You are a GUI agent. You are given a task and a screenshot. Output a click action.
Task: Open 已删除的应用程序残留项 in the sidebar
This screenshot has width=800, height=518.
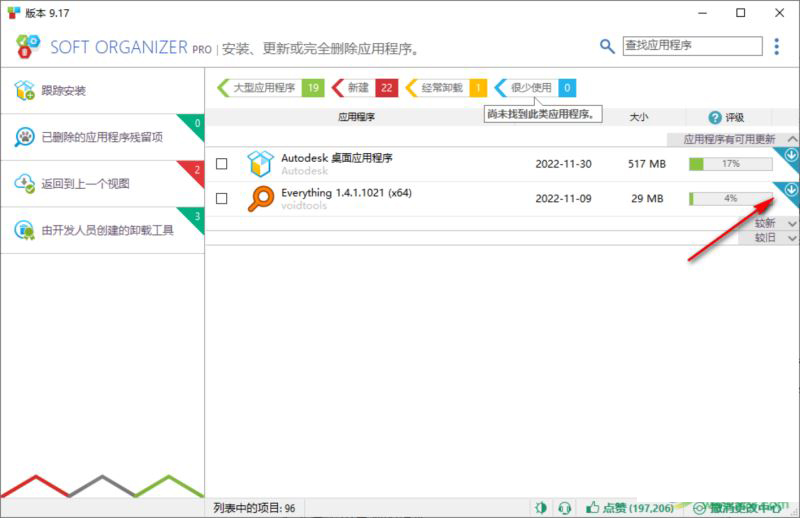(102, 137)
